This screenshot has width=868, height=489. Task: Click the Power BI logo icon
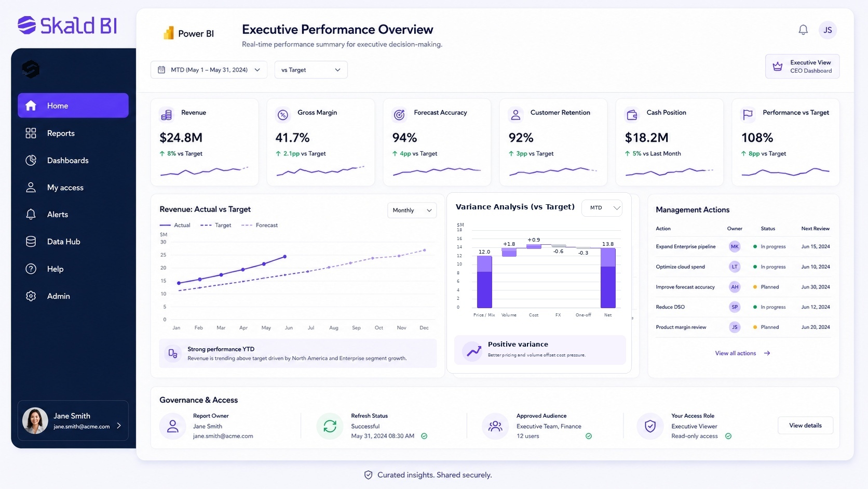click(x=168, y=33)
